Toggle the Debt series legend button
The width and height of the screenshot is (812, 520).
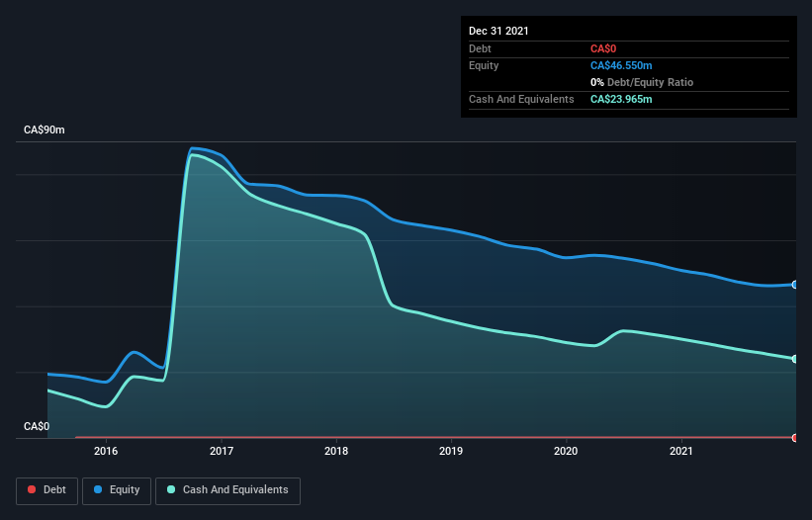(x=46, y=490)
